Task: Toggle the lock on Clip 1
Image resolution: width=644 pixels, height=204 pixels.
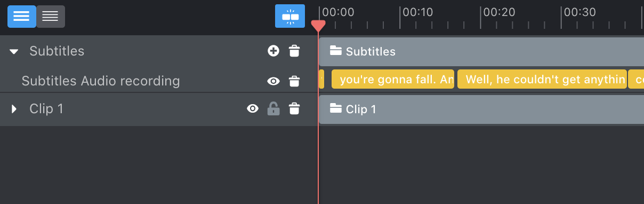Action: [273, 109]
